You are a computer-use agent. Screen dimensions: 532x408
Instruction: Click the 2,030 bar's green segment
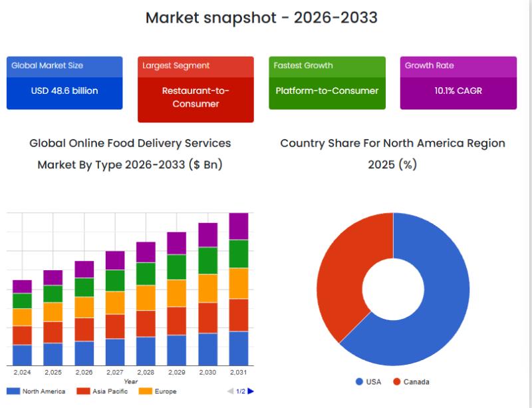coord(208,260)
